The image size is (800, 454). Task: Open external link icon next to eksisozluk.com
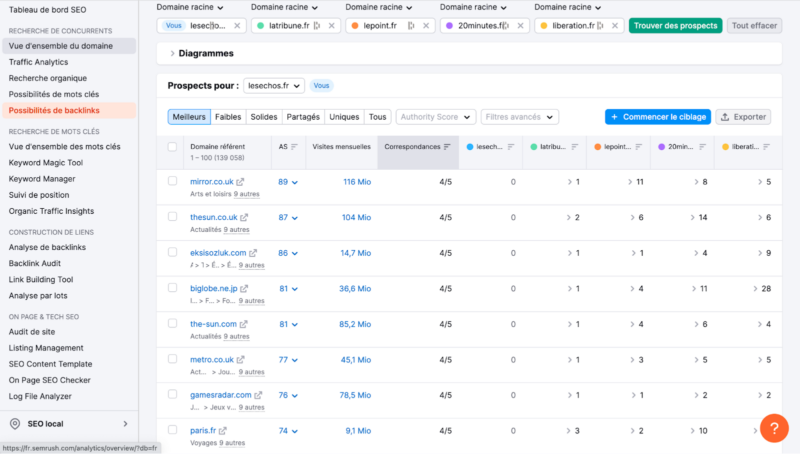(x=253, y=253)
